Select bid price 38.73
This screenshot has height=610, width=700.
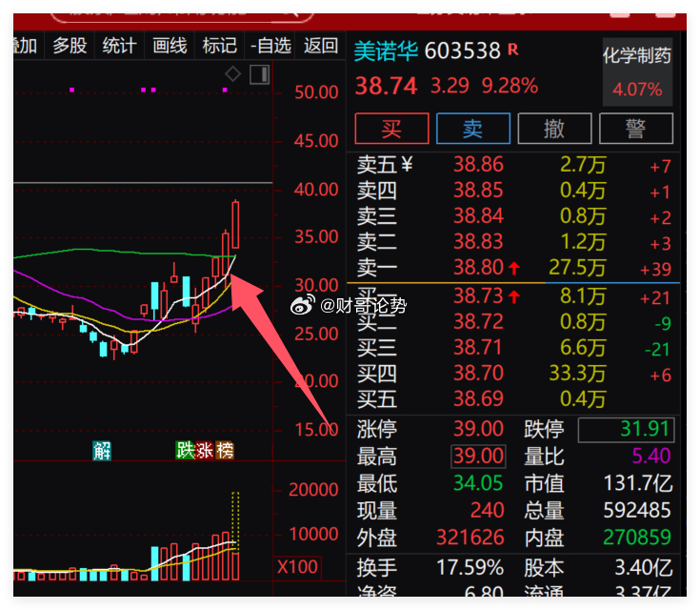pyautogui.click(x=478, y=295)
